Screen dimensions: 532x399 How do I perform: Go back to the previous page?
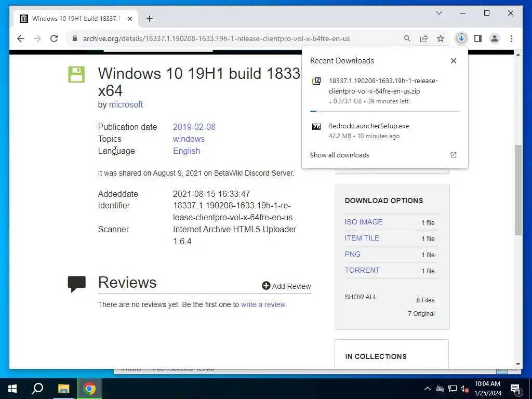21,38
